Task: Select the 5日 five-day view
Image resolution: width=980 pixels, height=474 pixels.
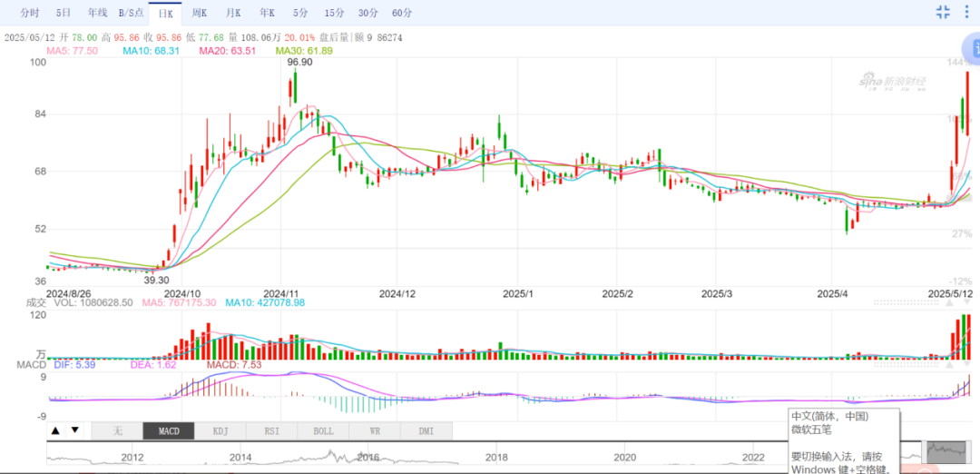Action: (x=64, y=13)
